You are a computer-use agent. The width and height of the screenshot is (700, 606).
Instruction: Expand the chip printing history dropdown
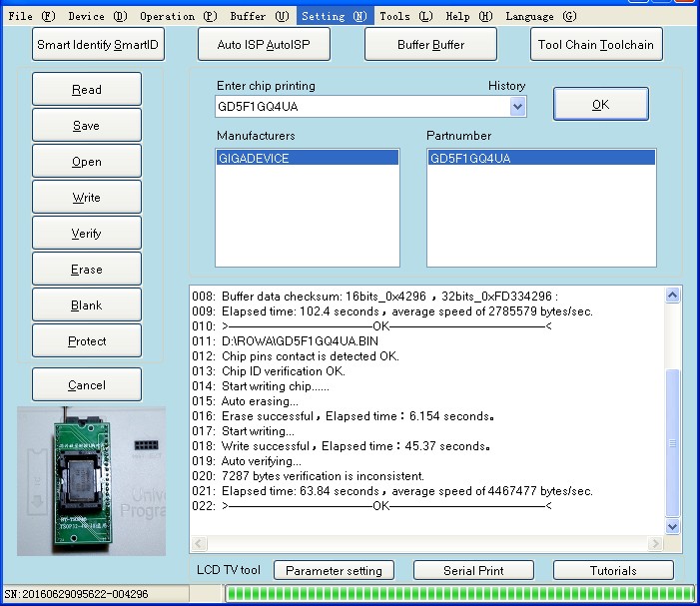(517, 107)
